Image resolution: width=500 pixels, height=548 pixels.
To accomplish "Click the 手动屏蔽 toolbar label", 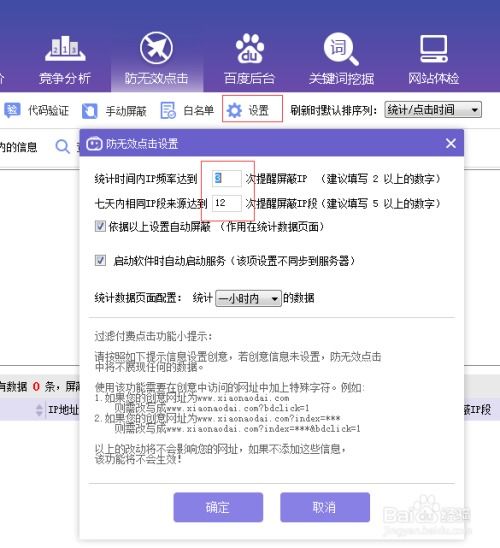I will [126, 111].
